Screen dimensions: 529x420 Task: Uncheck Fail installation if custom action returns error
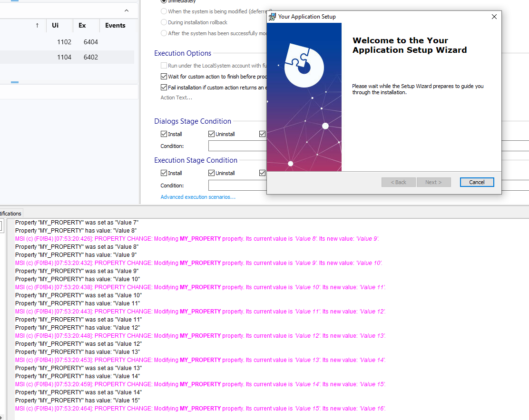164,88
